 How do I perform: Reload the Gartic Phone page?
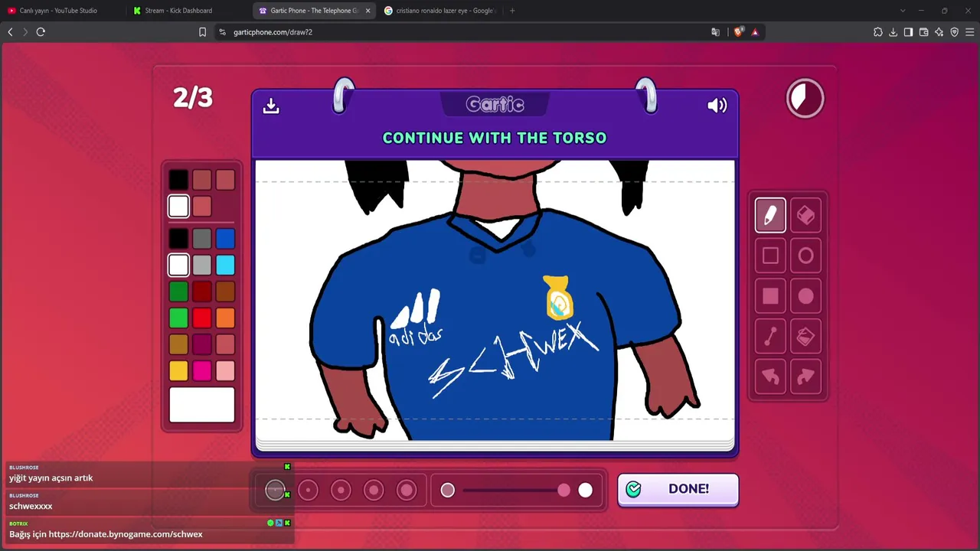(x=41, y=32)
